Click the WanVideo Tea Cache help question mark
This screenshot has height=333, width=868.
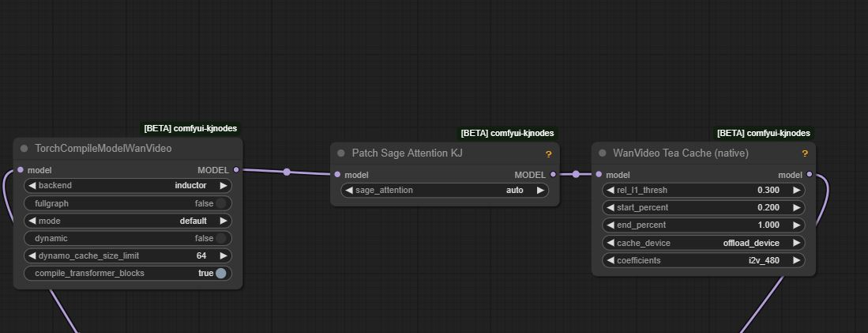805,154
